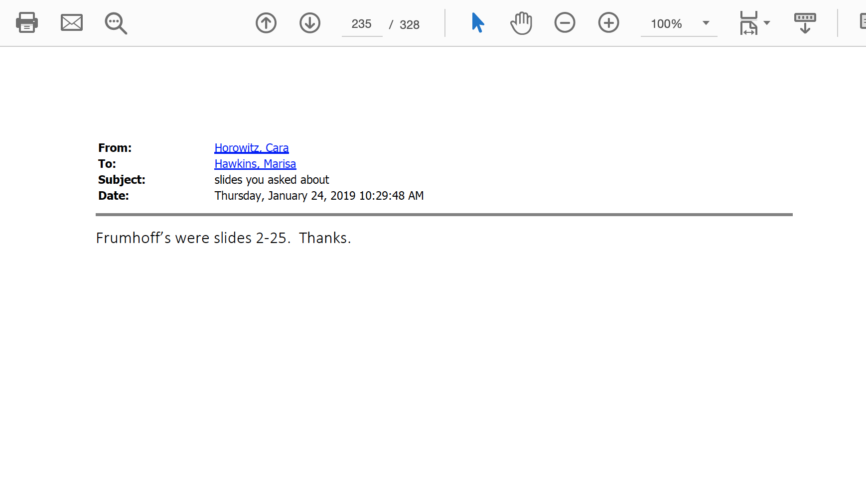Click the total page count 328

click(410, 25)
